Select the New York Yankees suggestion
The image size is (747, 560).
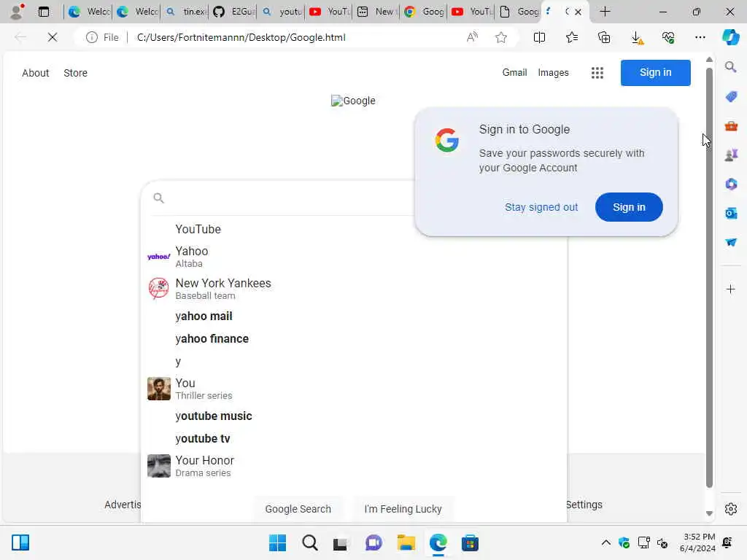point(354,289)
